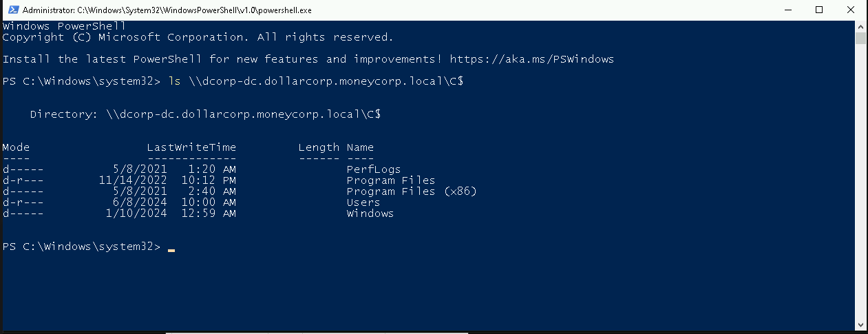868x334 pixels.
Task: Click the Program Files (x86) entry
Action: click(x=411, y=191)
